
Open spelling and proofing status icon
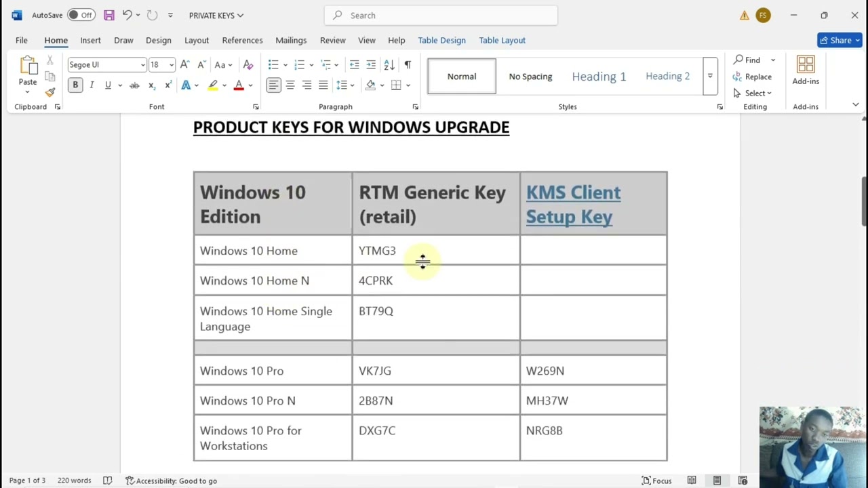click(107, 481)
